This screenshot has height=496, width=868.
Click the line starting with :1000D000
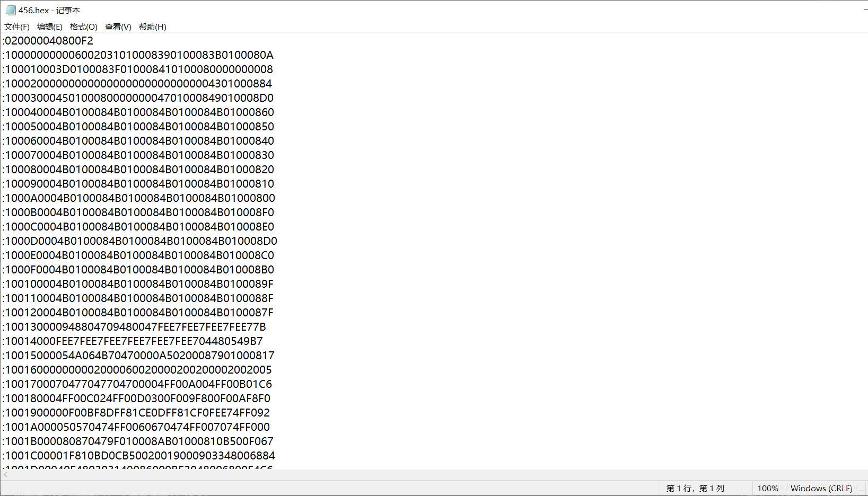coord(140,241)
